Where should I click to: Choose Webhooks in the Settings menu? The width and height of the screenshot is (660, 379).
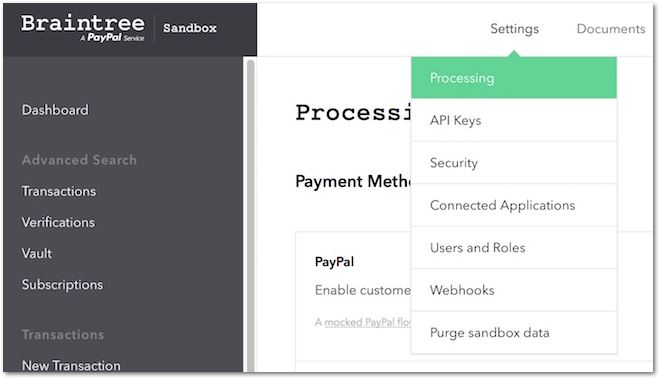pos(514,290)
